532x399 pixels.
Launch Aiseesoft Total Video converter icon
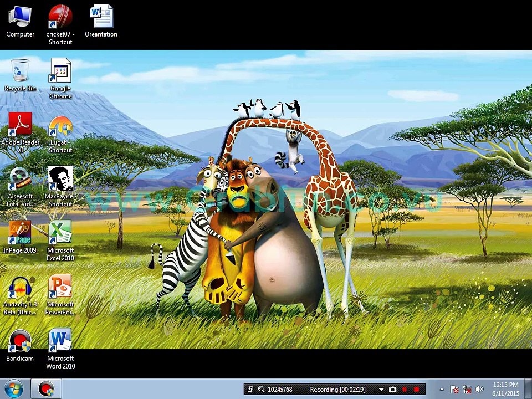[20, 187]
